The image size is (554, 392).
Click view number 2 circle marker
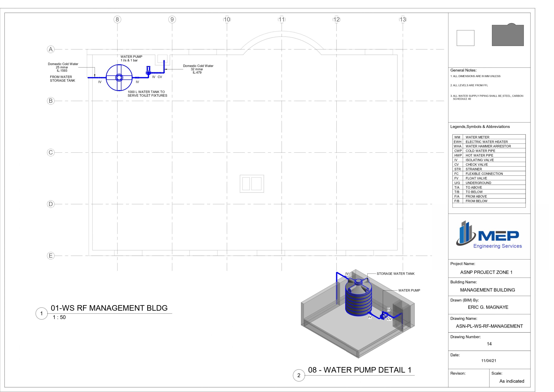pos(299,375)
